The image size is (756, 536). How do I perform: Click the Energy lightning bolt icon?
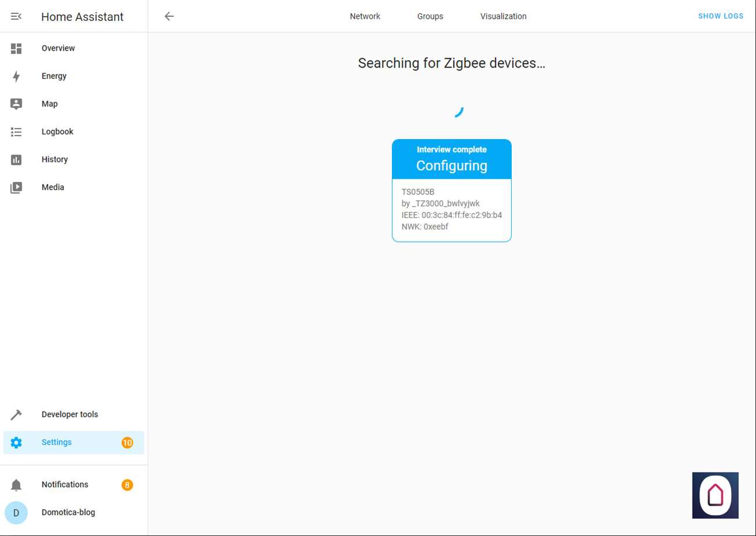pyautogui.click(x=16, y=76)
